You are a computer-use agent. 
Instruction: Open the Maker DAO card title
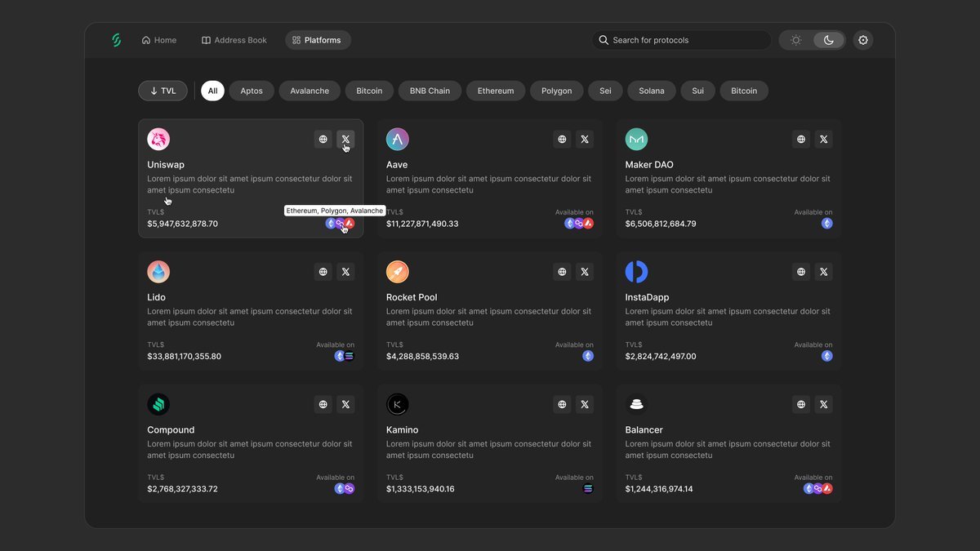(649, 165)
